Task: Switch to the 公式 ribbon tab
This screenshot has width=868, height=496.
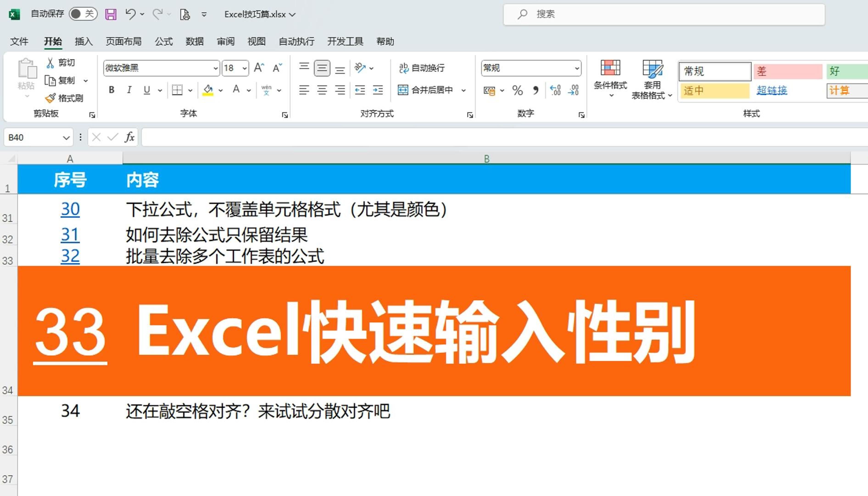Action: pos(164,41)
